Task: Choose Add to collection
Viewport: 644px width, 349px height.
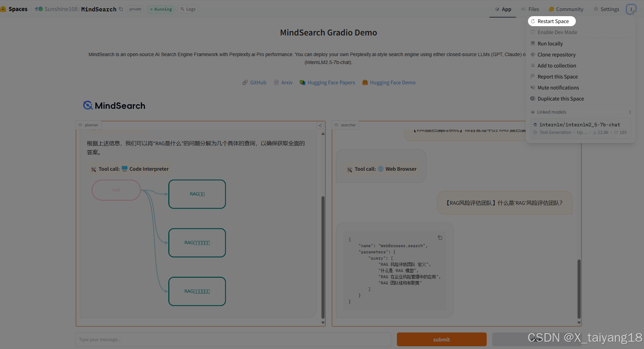Action: point(557,66)
